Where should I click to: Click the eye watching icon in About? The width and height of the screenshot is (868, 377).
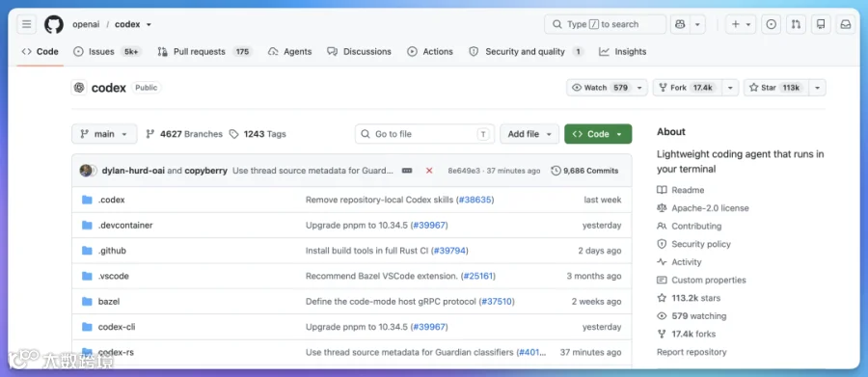click(x=662, y=316)
